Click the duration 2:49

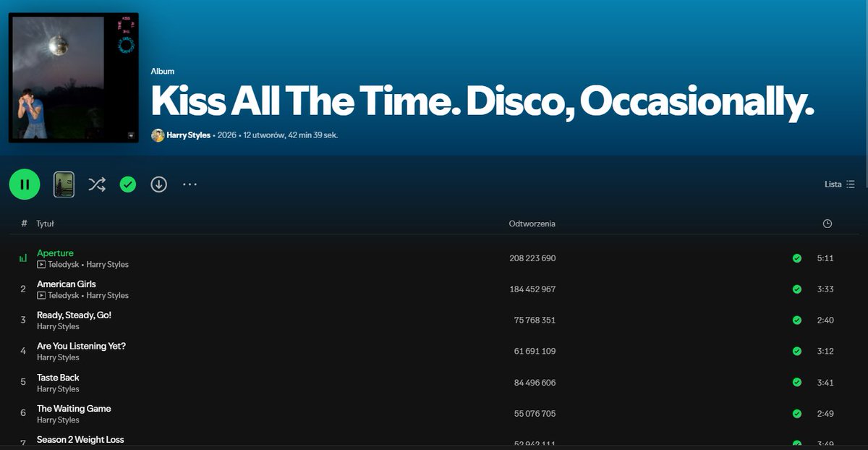[825, 414]
